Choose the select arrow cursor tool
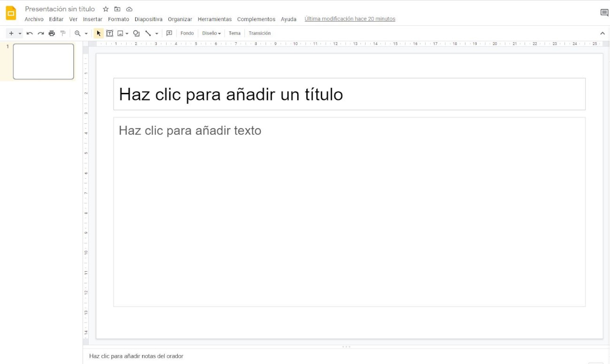This screenshot has width=610, height=364. click(99, 33)
